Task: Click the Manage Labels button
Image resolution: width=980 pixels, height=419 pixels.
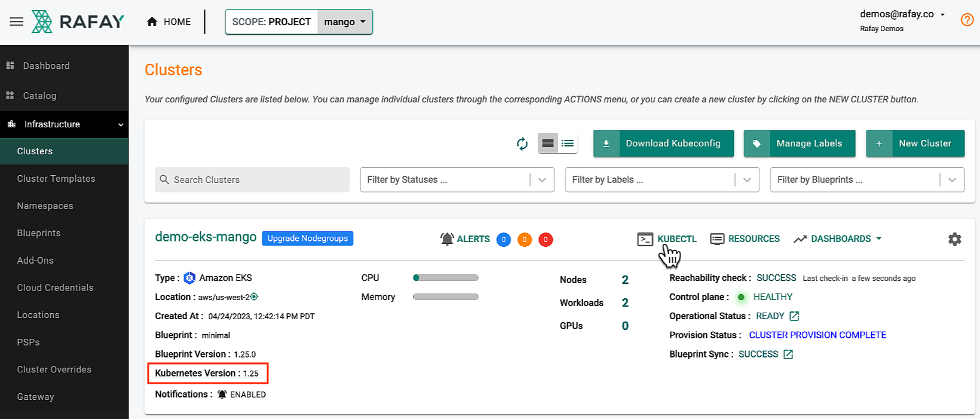Action: pos(800,143)
